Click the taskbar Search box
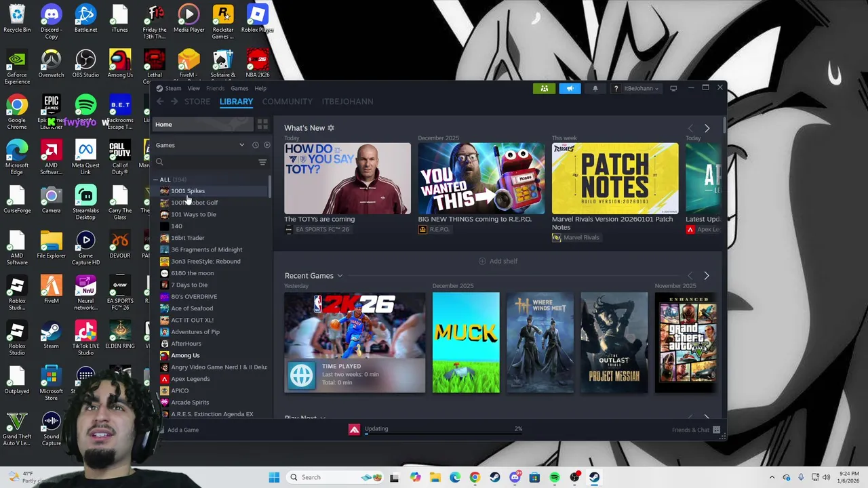Screen dimensions: 868x488 point(334,477)
